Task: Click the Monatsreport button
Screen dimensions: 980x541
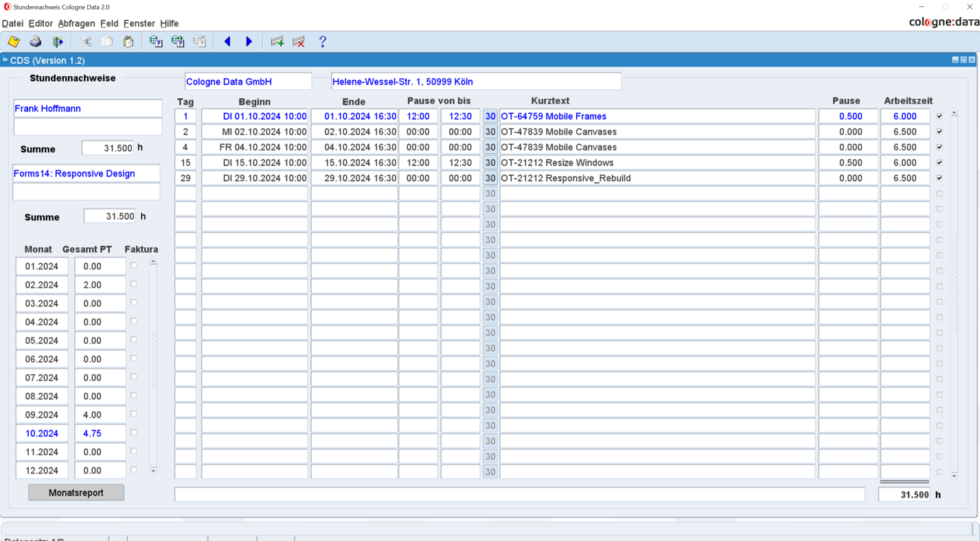Action: [x=76, y=493]
